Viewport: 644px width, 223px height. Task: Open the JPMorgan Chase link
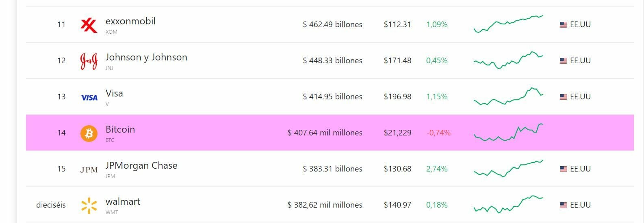[x=141, y=165]
